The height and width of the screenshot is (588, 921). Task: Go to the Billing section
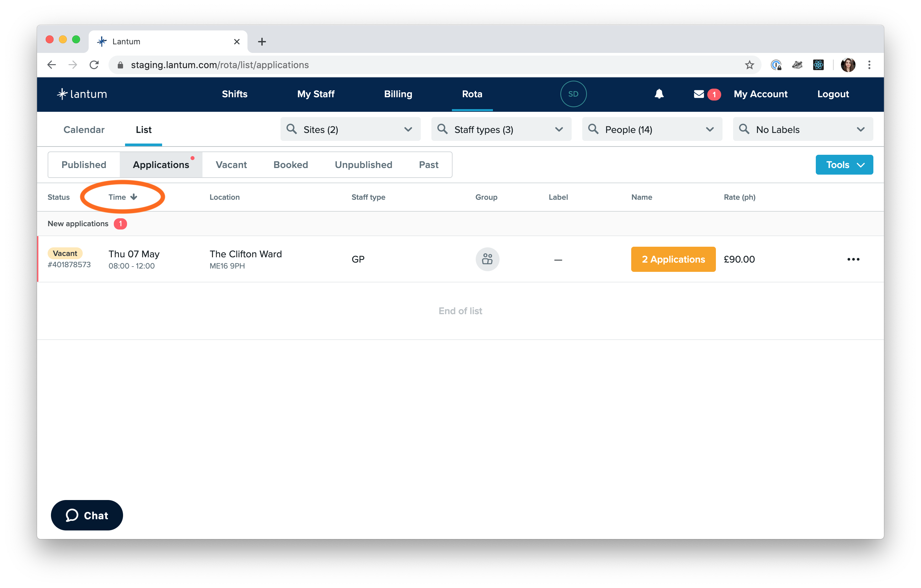[x=398, y=94]
